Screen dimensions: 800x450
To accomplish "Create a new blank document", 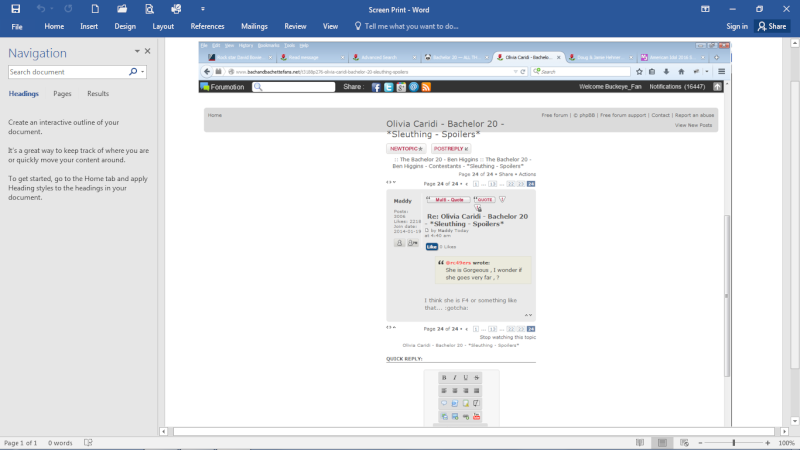I will [x=95, y=9].
